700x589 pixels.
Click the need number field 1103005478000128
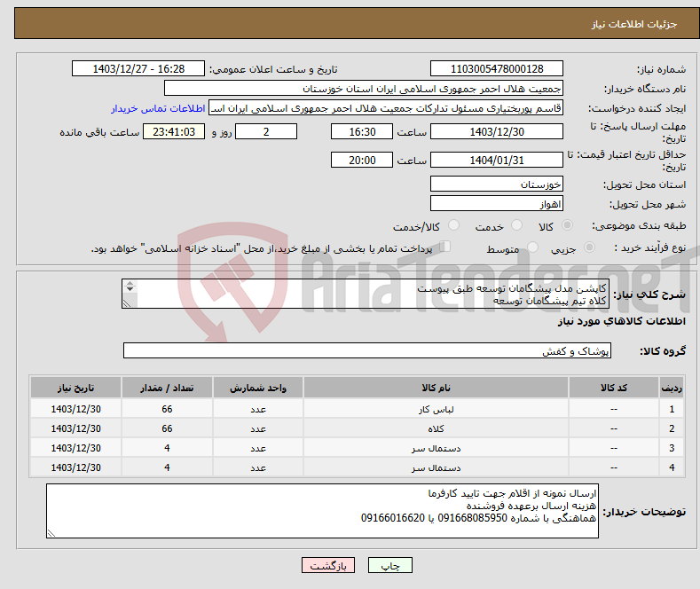point(496,69)
